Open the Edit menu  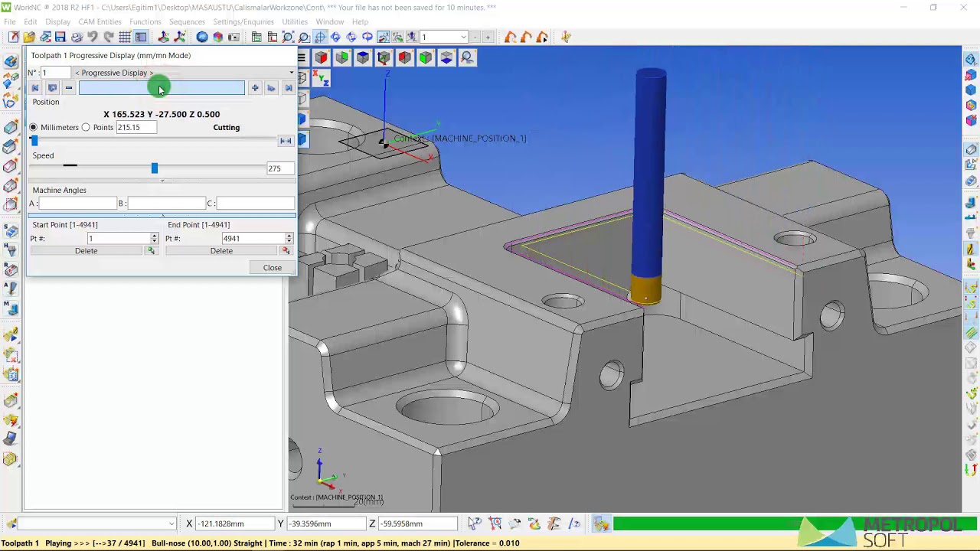coord(31,21)
